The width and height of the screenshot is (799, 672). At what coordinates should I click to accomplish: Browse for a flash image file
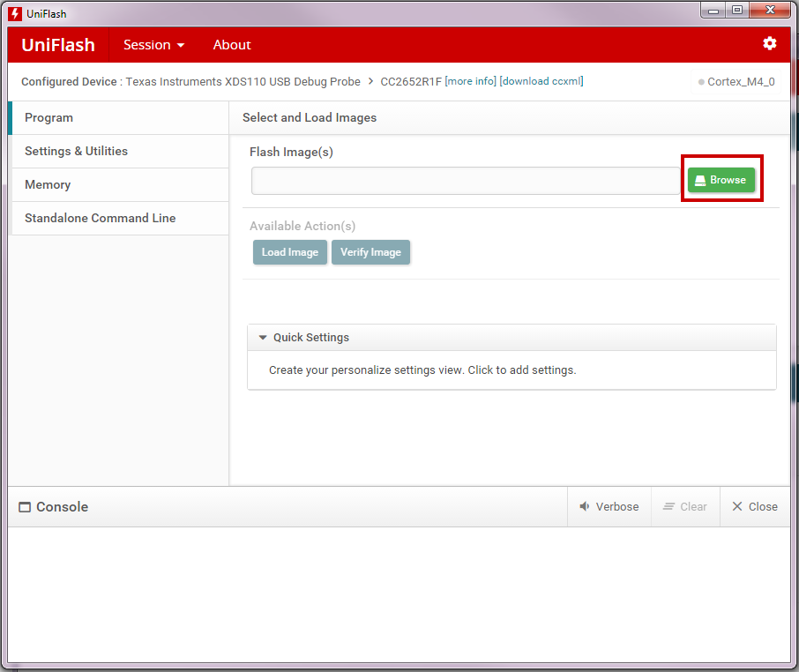click(721, 180)
